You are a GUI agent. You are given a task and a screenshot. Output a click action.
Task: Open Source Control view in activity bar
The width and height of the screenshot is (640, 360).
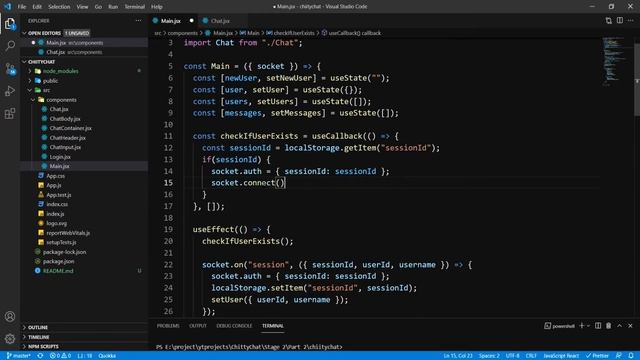(10, 69)
